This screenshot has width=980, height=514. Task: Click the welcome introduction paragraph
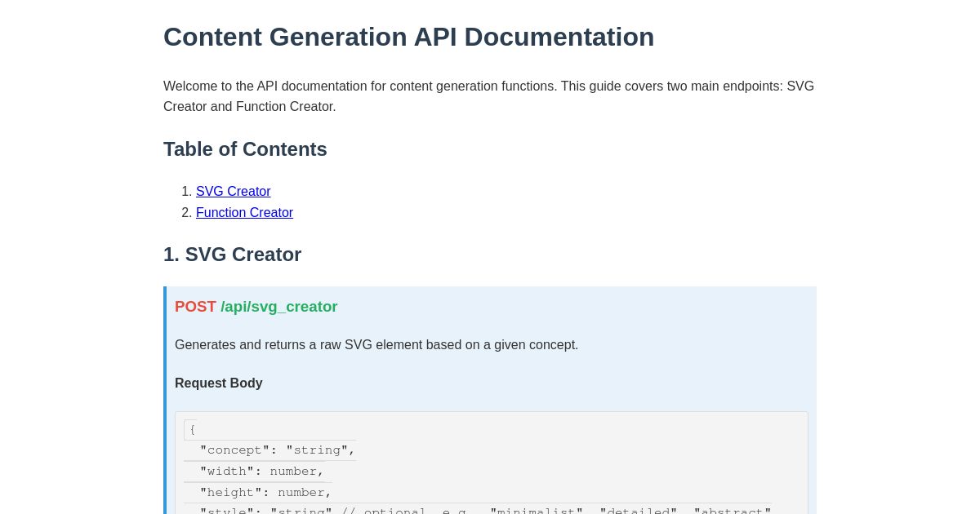tap(489, 96)
